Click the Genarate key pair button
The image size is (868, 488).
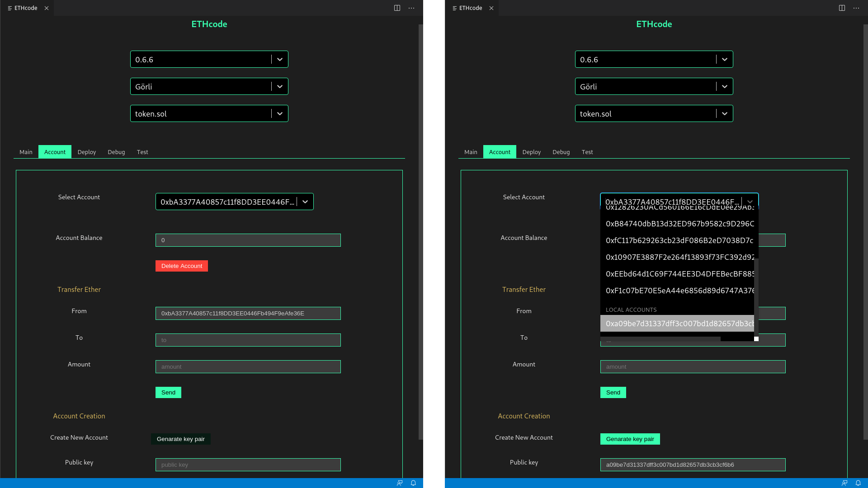[180, 439]
